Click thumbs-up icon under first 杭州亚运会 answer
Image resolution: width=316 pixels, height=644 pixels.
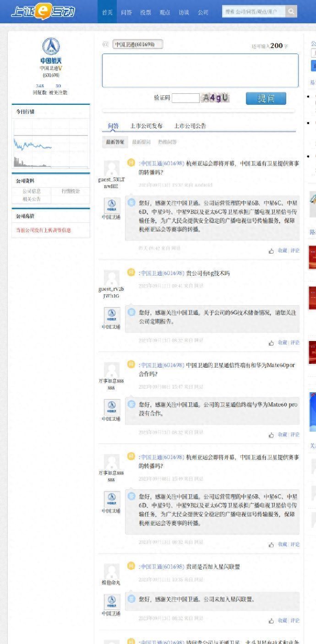pos(271,251)
